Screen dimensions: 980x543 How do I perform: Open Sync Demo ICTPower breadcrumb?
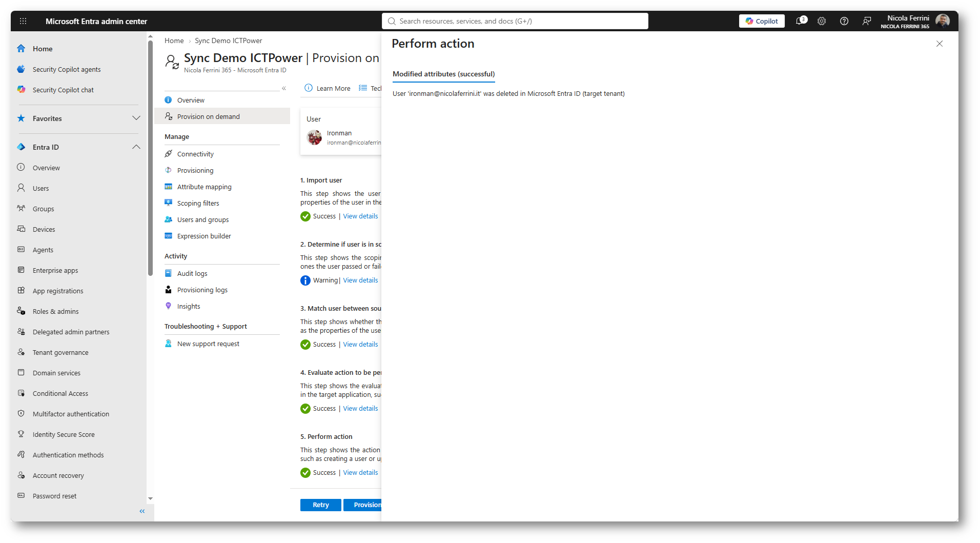[x=229, y=41]
